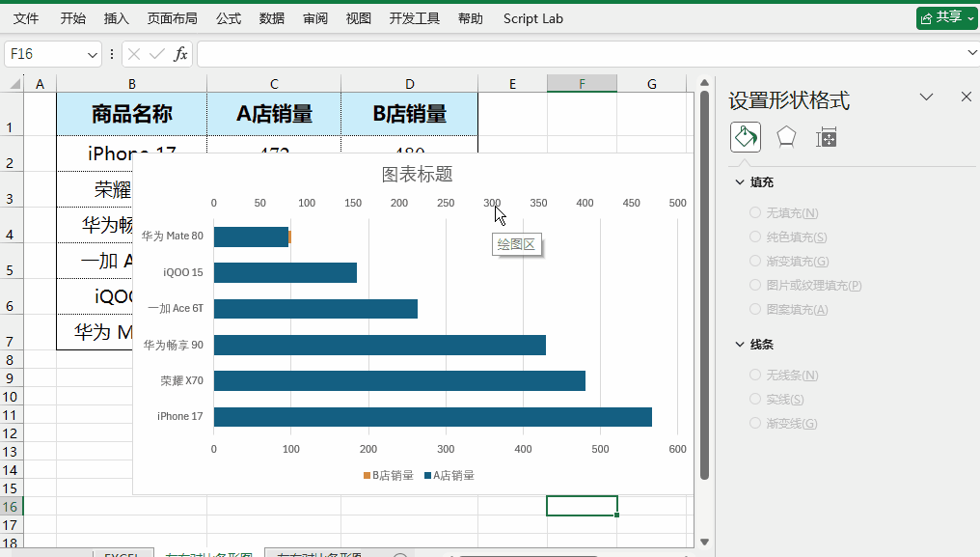980x557 pixels.
Task: Click the vertical scrollbar up arrow
Action: (704, 83)
